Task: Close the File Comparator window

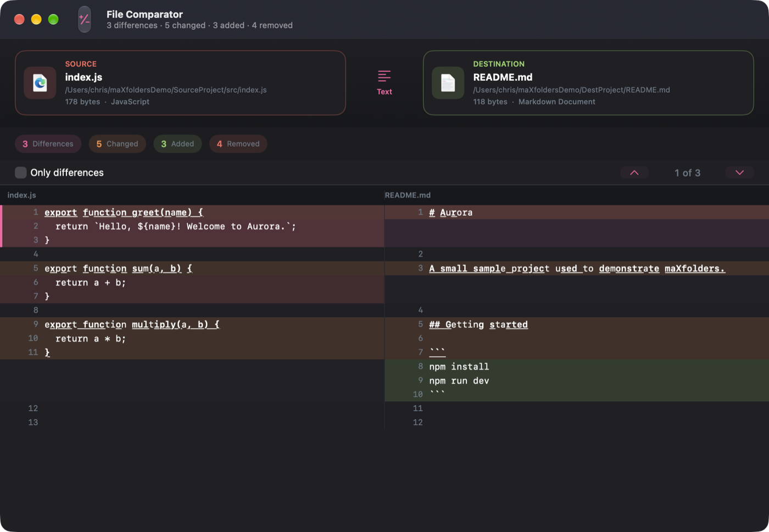Action: [19, 19]
